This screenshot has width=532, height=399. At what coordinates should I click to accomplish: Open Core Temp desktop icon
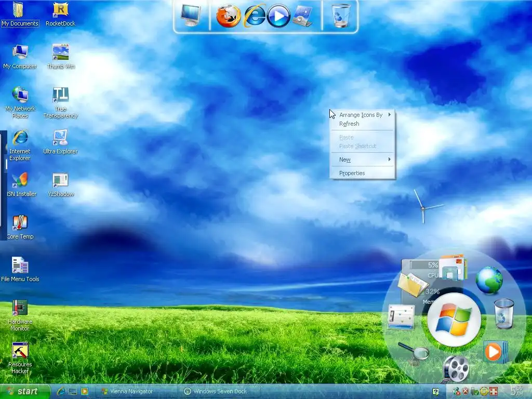[20, 228]
